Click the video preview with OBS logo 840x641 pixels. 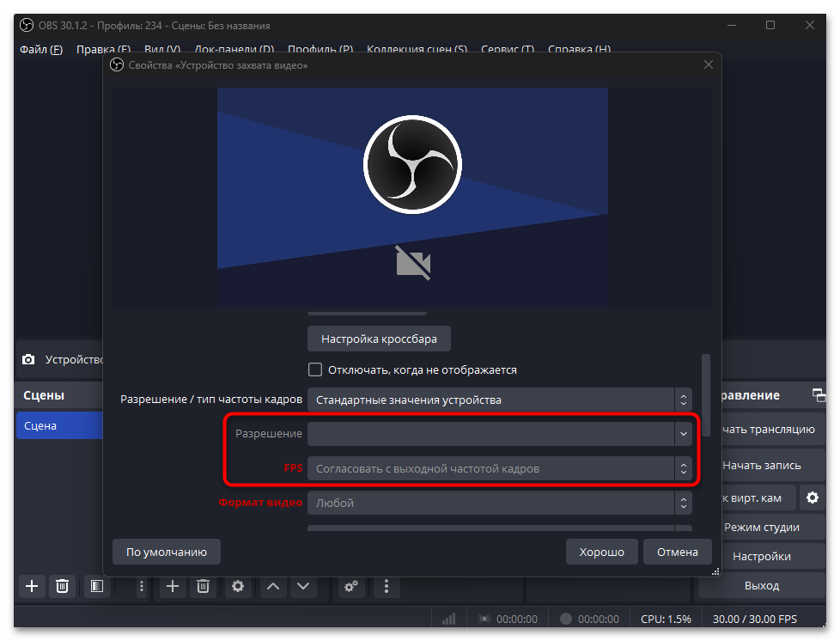tap(412, 198)
